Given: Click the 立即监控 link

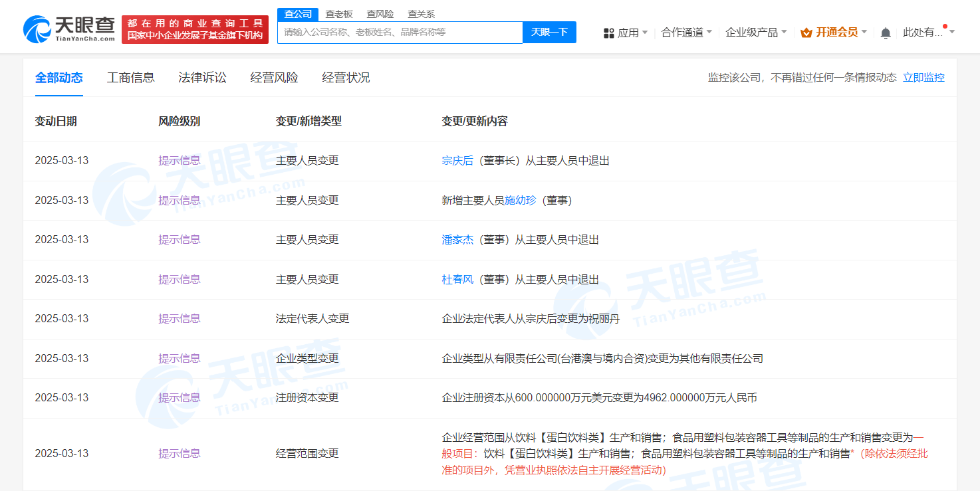Looking at the screenshot, I should click(923, 78).
